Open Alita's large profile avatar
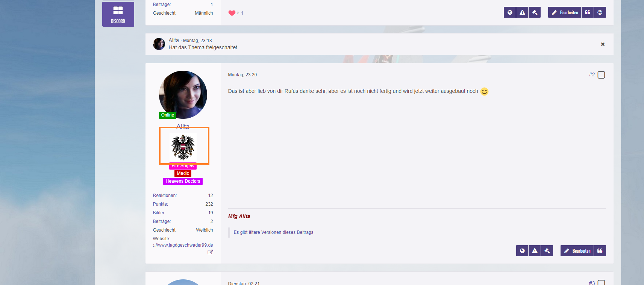Viewport: 644px width, 285px height. pos(183,94)
